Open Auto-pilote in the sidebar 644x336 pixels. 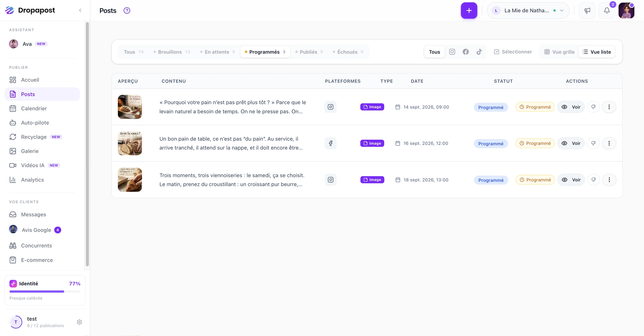(42, 122)
